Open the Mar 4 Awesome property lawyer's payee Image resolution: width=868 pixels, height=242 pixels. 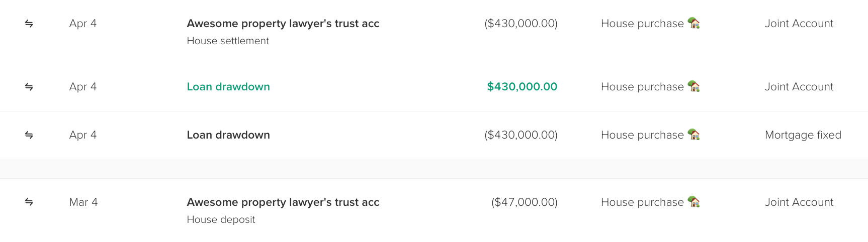click(283, 202)
